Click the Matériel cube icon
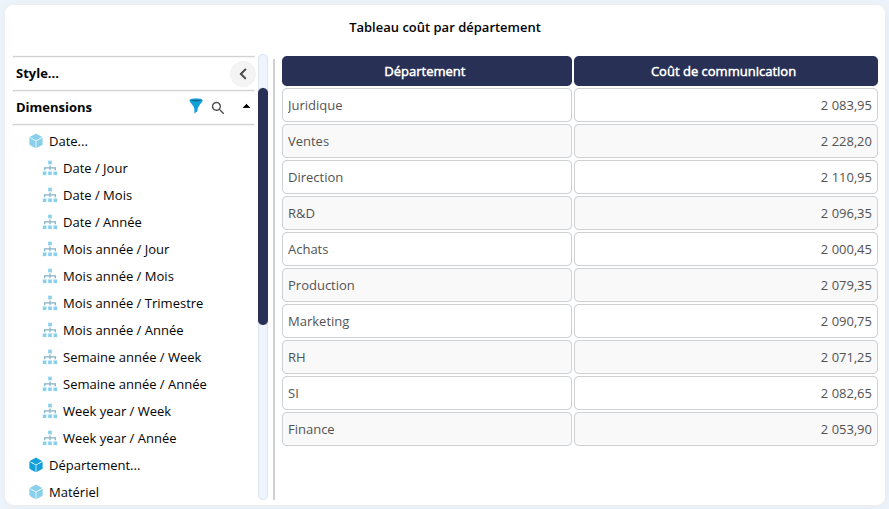The width and height of the screenshot is (889, 509). [x=36, y=492]
